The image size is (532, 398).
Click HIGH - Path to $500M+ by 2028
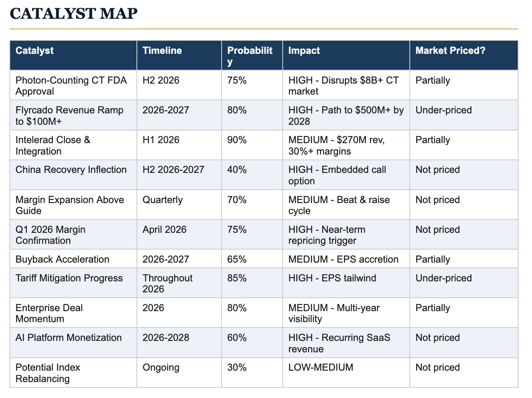pos(346,116)
